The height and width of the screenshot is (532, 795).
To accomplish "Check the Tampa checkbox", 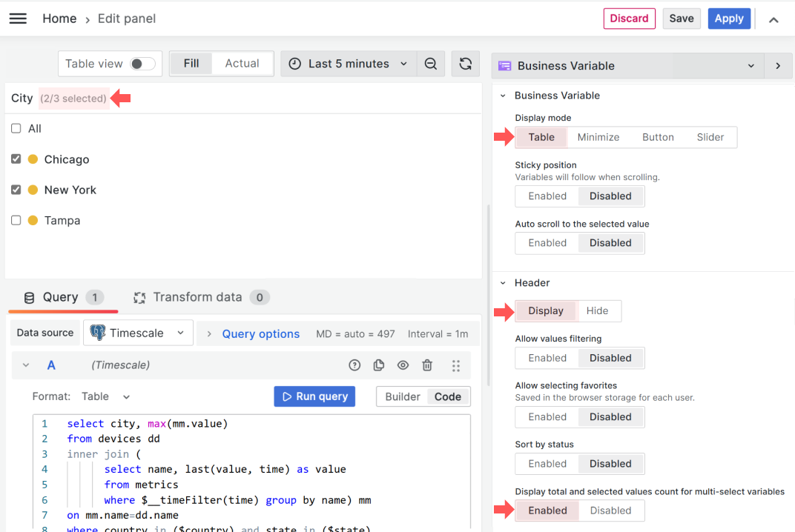I will pos(16,220).
